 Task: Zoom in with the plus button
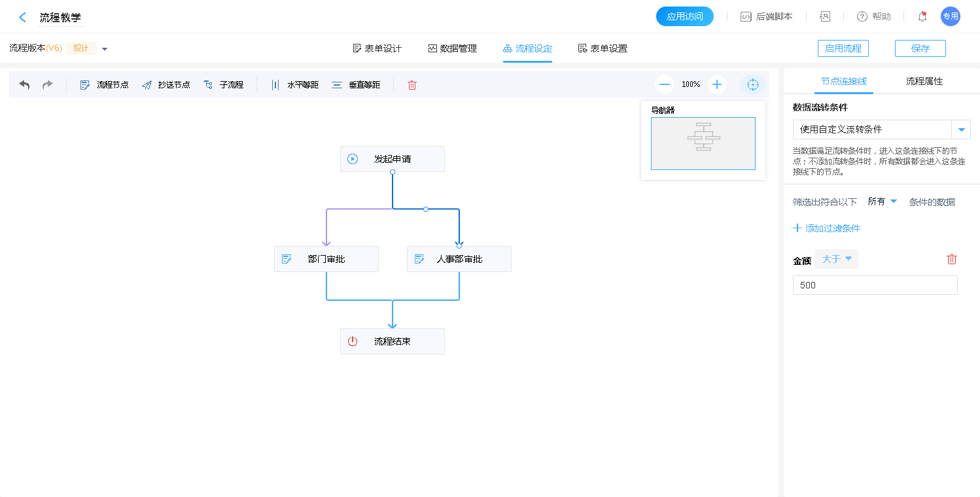[717, 84]
